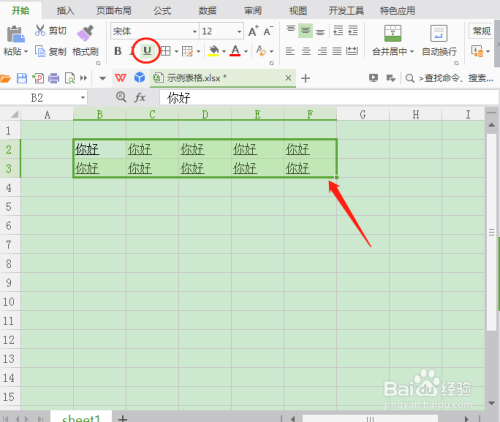
Task: Apply the red font color
Action: pyautogui.click(x=235, y=51)
